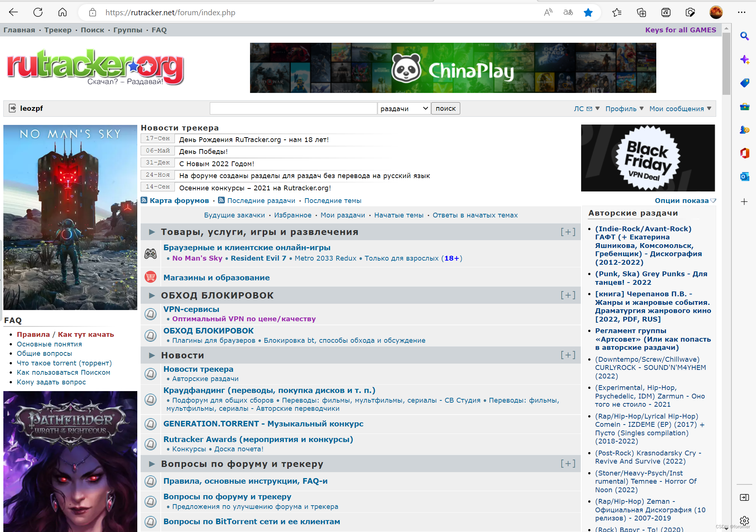Open Группы in the top menu
Image resolution: width=756 pixels, height=532 pixels.
click(128, 30)
